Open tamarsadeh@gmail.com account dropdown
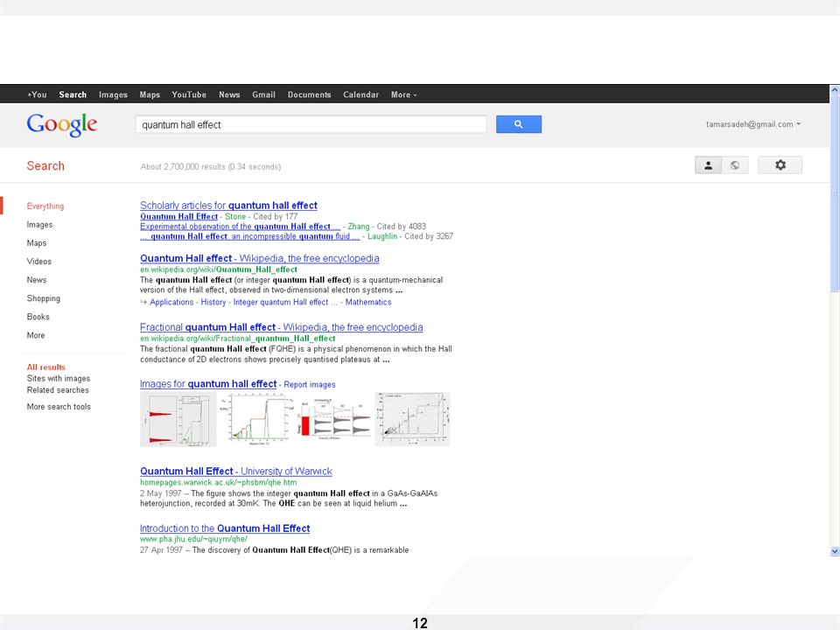This screenshot has height=630, width=840. 753,124
